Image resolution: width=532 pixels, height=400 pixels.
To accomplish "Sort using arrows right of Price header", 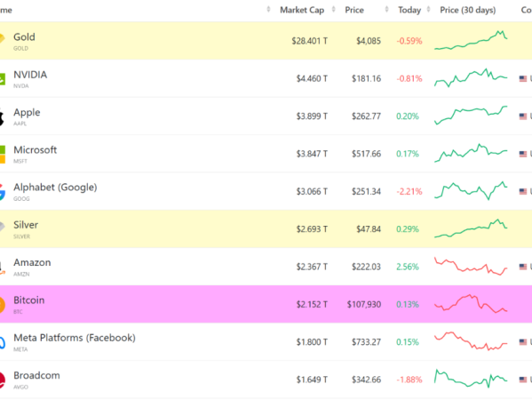I will pos(386,10).
